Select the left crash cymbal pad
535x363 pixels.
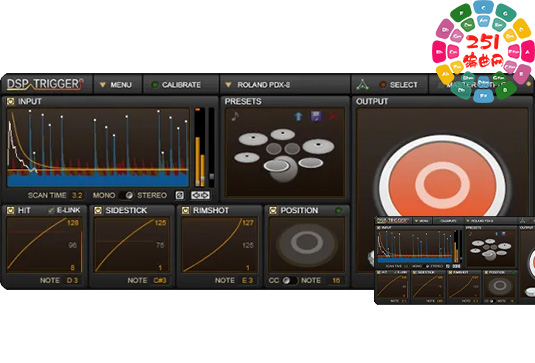(253, 139)
